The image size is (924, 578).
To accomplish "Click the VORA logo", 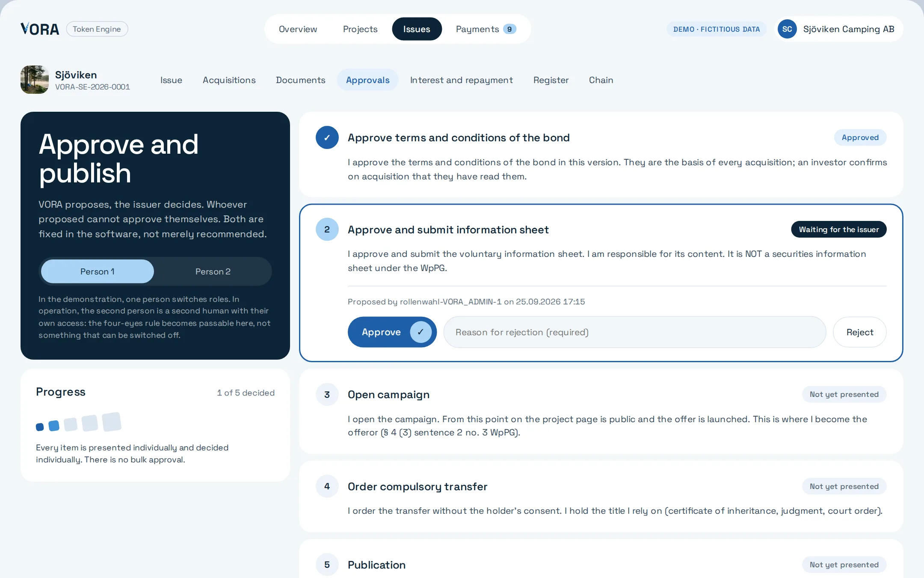I will (40, 29).
